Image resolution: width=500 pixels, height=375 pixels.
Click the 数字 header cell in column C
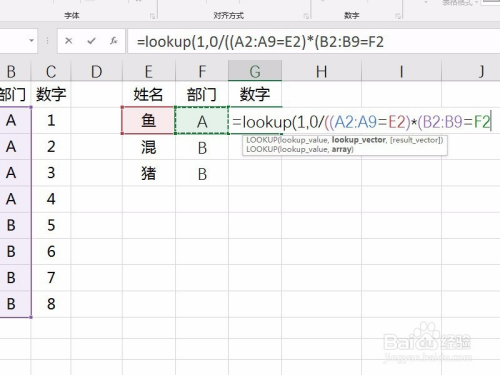51,94
